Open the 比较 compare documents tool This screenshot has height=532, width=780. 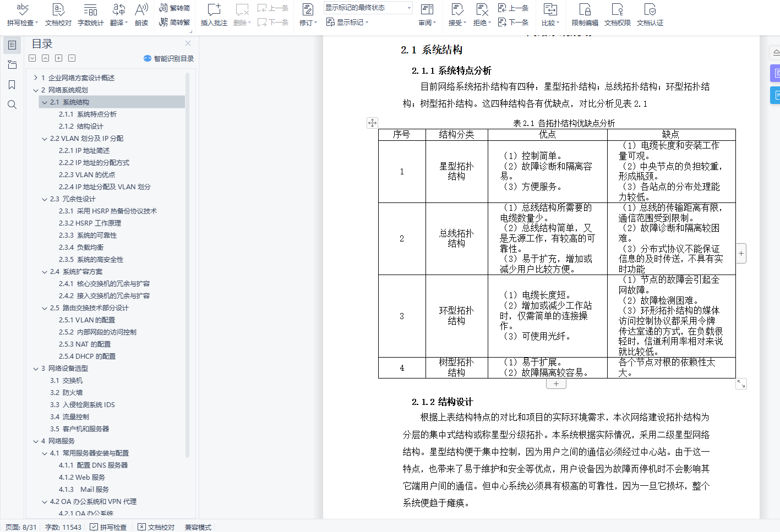point(550,15)
